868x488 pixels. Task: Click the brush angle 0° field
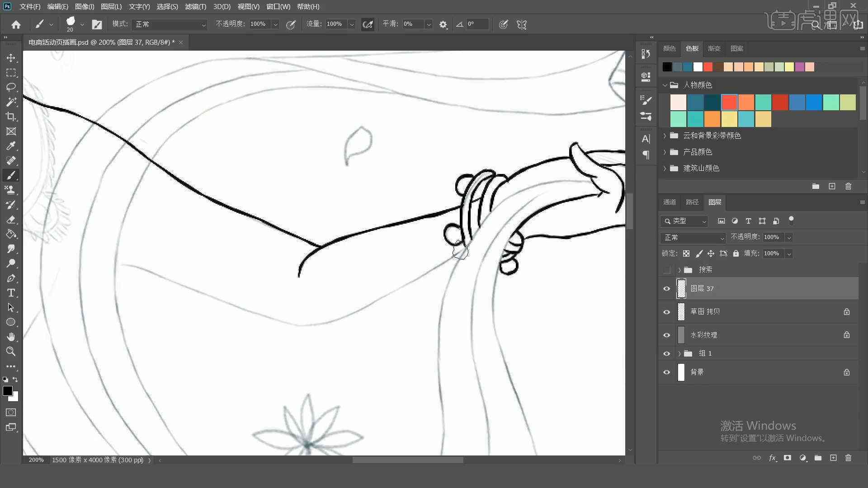[x=477, y=24]
